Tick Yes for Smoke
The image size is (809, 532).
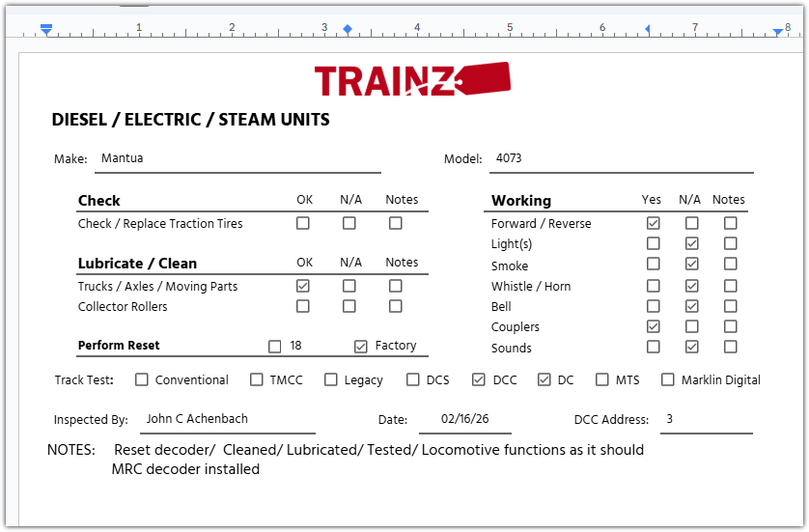(654, 264)
